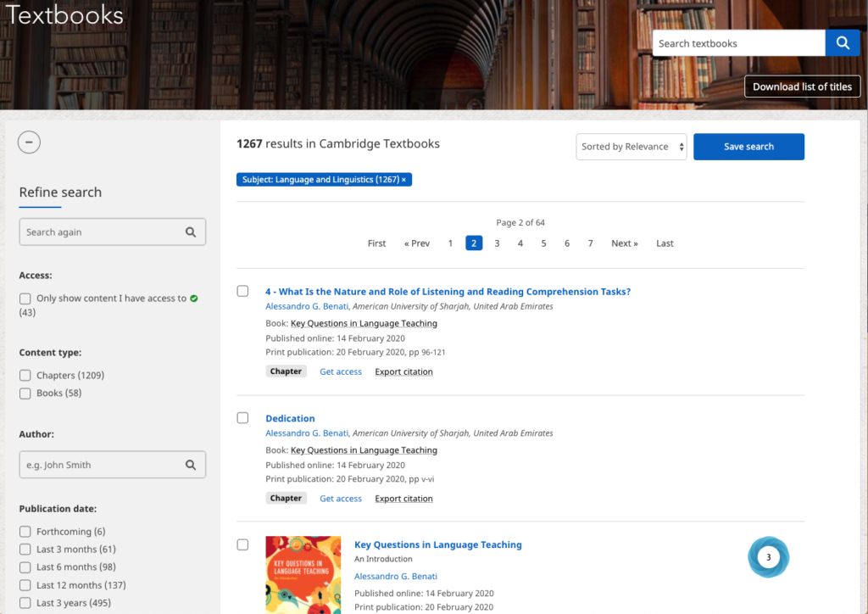Click Get access for the Dedication chapter

[341, 499]
